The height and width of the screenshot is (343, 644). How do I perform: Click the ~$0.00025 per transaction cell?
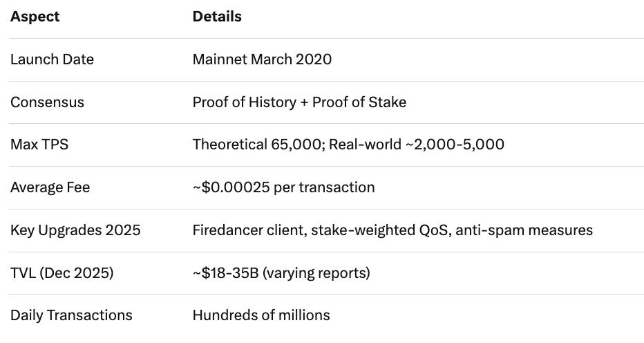click(283, 187)
